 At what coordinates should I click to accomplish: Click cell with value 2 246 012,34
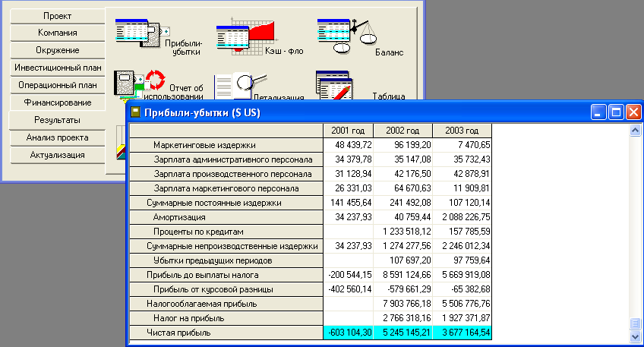point(462,246)
